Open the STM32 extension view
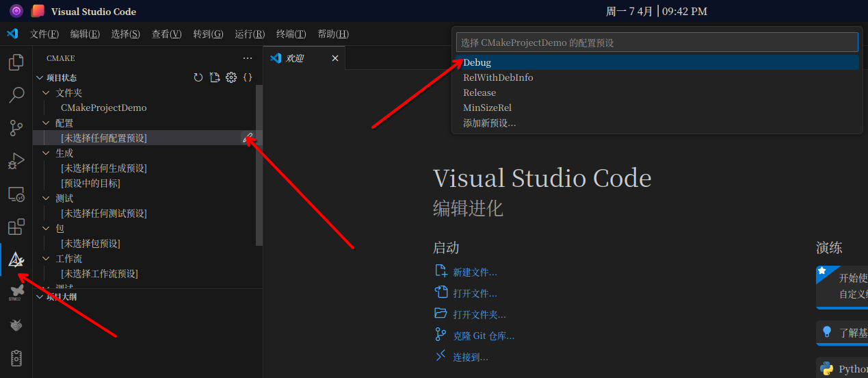This screenshot has width=868, height=378. tap(16, 292)
